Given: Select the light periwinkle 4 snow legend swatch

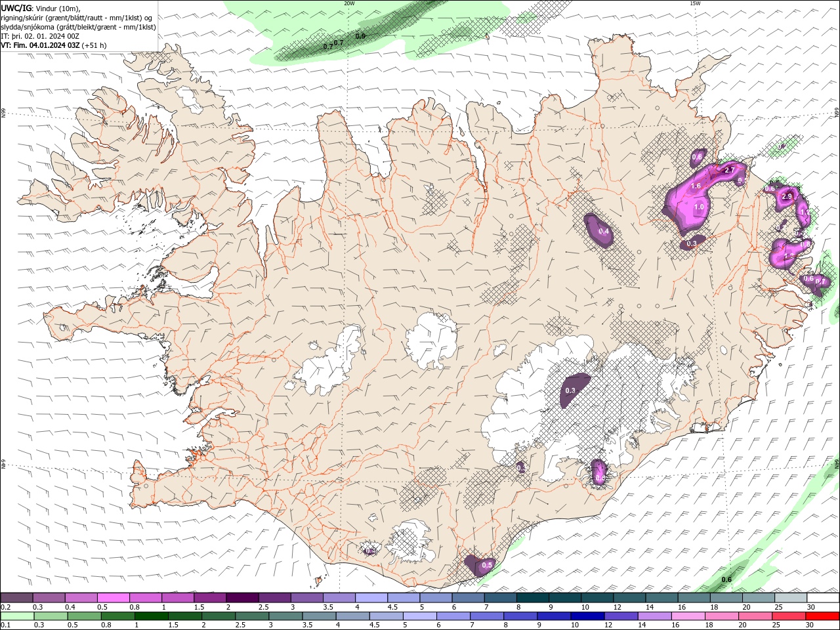Looking at the screenshot, I should pyautogui.click(x=371, y=597).
